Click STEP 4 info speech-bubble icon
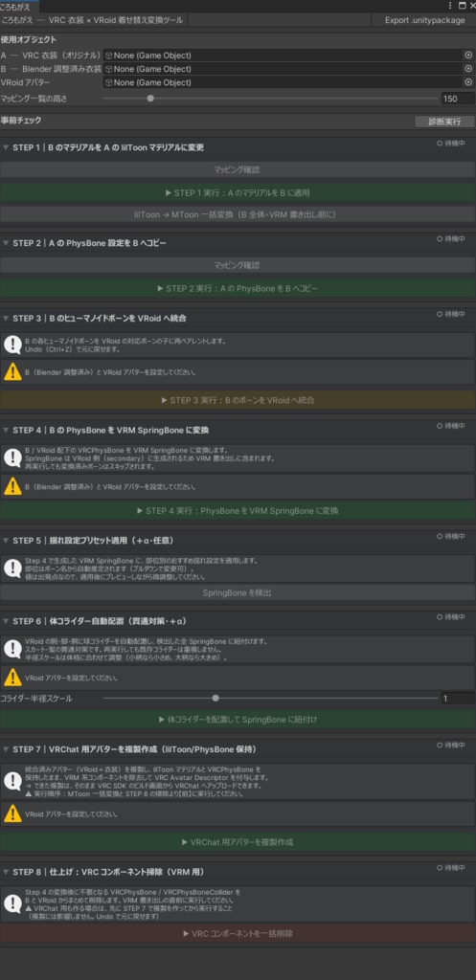Viewport: 476px width, 980px height. tap(12, 458)
